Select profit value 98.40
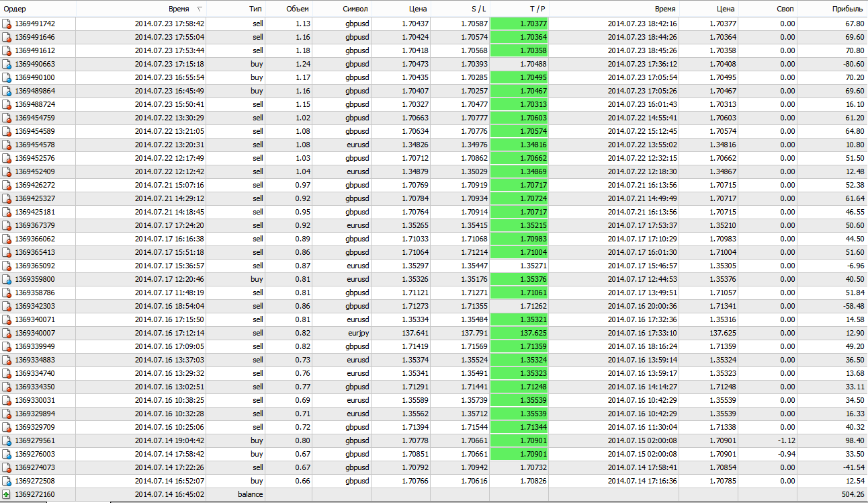The width and height of the screenshot is (868, 503). coord(854,440)
